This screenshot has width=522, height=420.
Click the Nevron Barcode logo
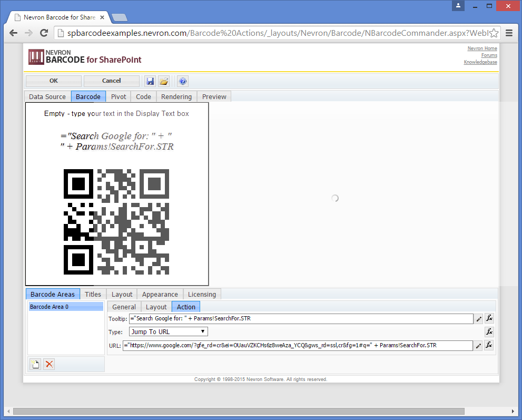click(85, 57)
